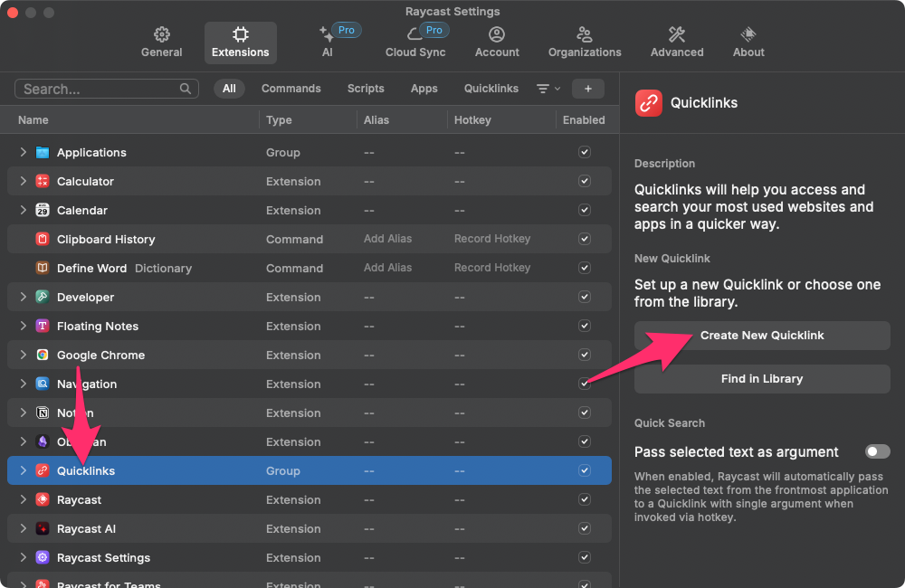Go to the Account tab
Screen dimensions: 905x588
(x=496, y=43)
